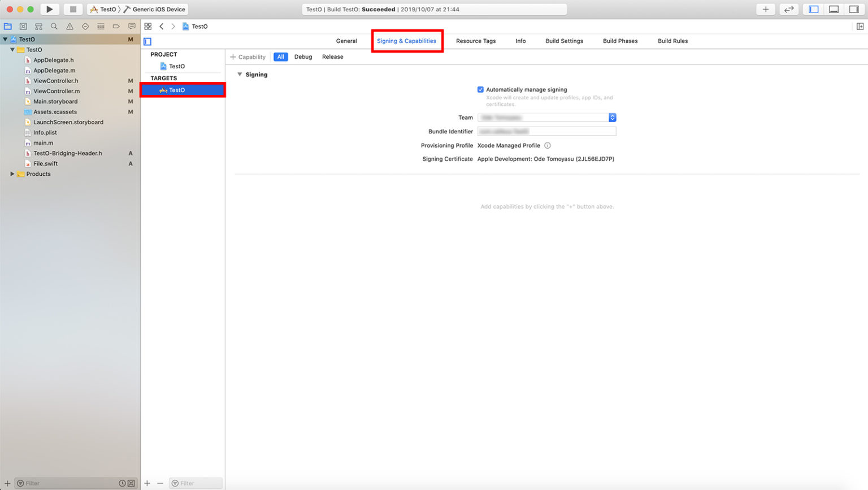Run the TestO scheme with the Play button
This screenshot has width=868, height=490.
[x=50, y=8]
